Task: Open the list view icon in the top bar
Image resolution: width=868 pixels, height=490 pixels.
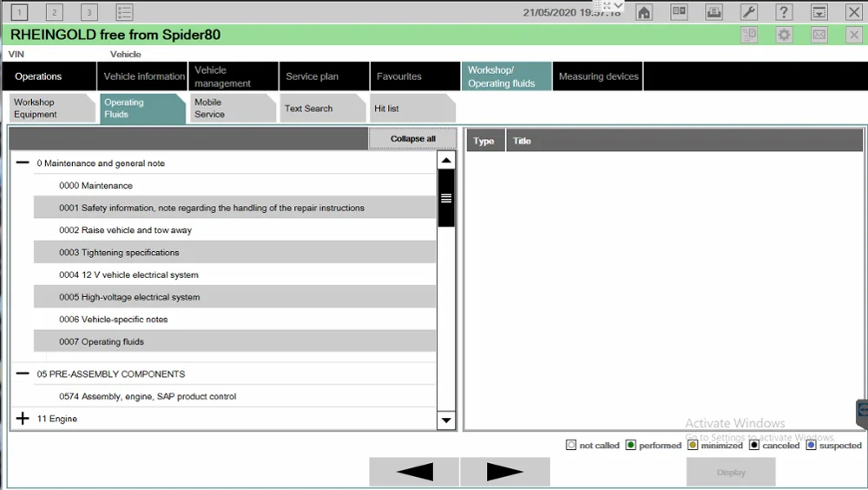Action: coord(124,12)
